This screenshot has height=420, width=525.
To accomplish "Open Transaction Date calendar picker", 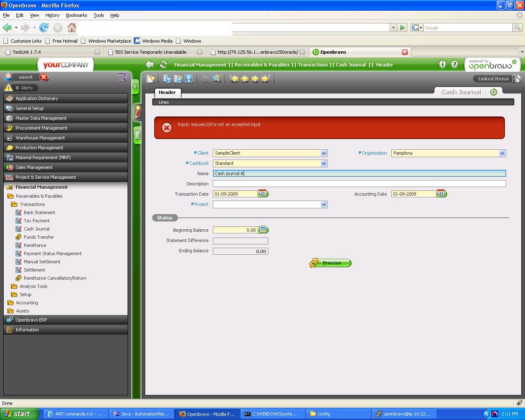I will tap(262, 194).
